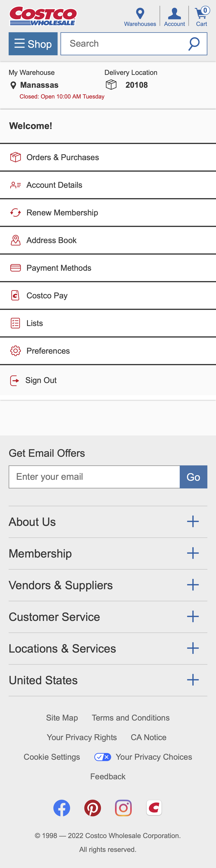Click the Enter your email field

pos(94,477)
